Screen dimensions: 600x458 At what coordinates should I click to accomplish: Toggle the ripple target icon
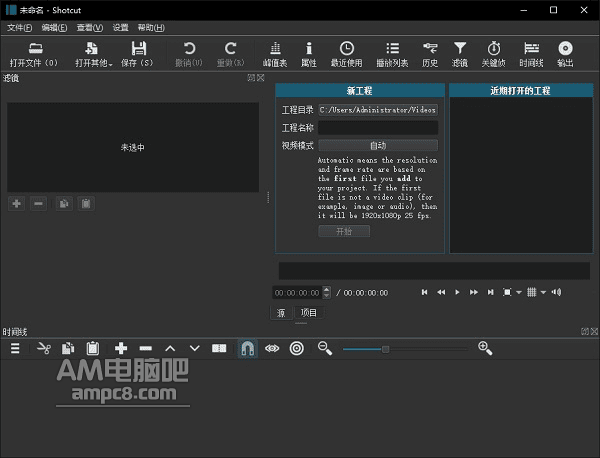point(297,348)
